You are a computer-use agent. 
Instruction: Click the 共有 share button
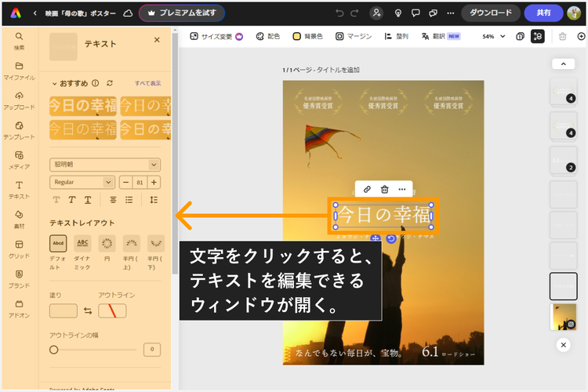pyautogui.click(x=543, y=13)
